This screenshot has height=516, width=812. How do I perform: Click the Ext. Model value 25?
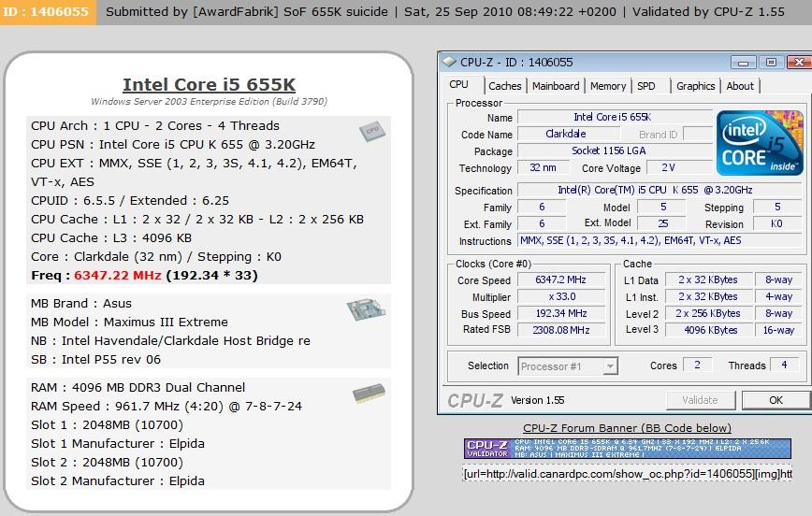click(x=663, y=223)
